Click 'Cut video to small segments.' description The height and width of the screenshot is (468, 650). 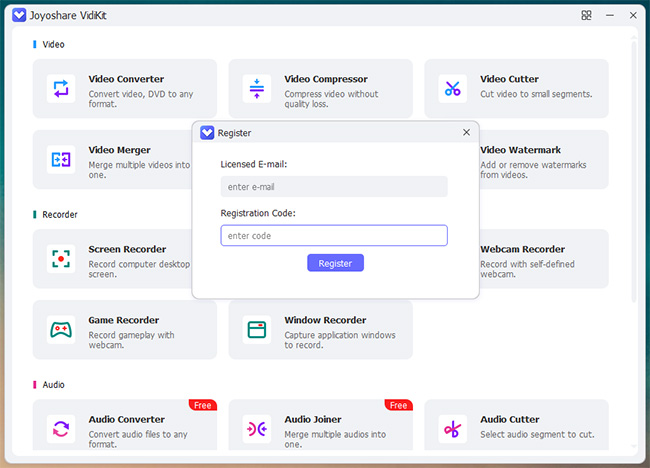pos(536,94)
